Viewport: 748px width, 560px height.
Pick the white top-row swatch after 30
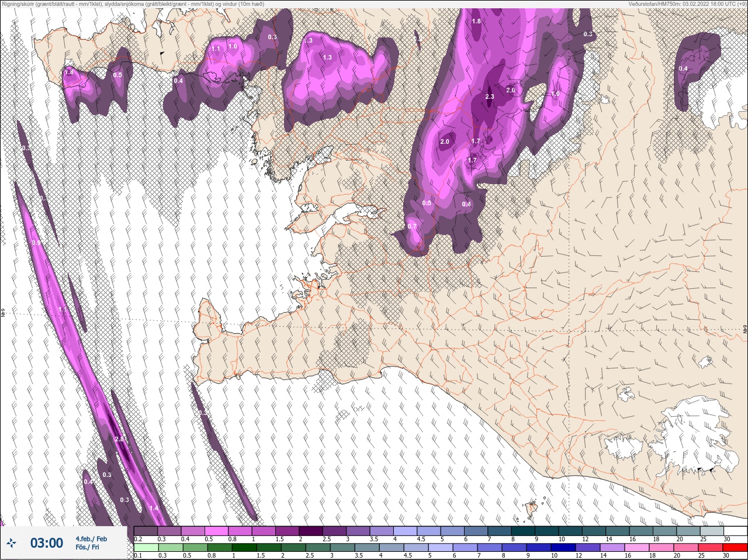[x=736, y=531]
